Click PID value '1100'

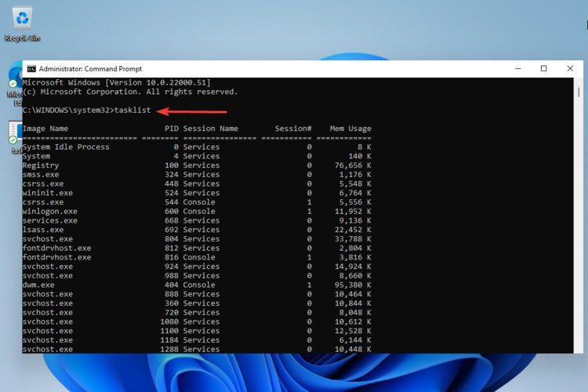point(169,331)
